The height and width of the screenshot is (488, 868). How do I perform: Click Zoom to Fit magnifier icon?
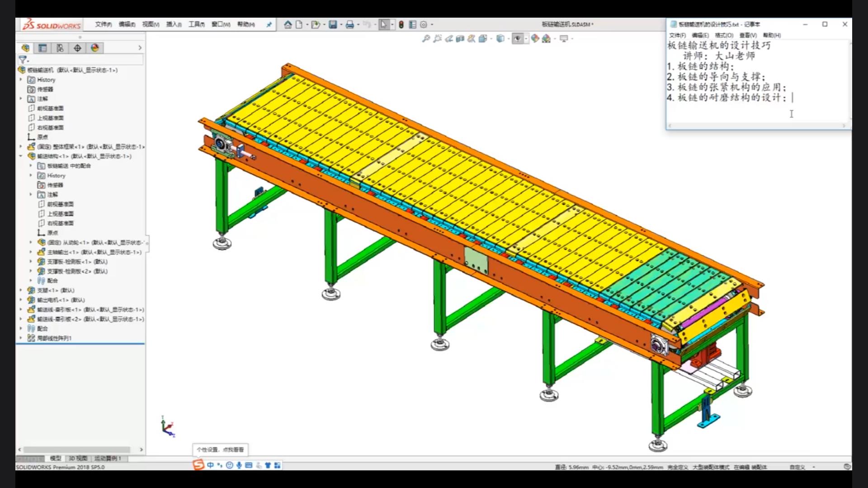[426, 39]
